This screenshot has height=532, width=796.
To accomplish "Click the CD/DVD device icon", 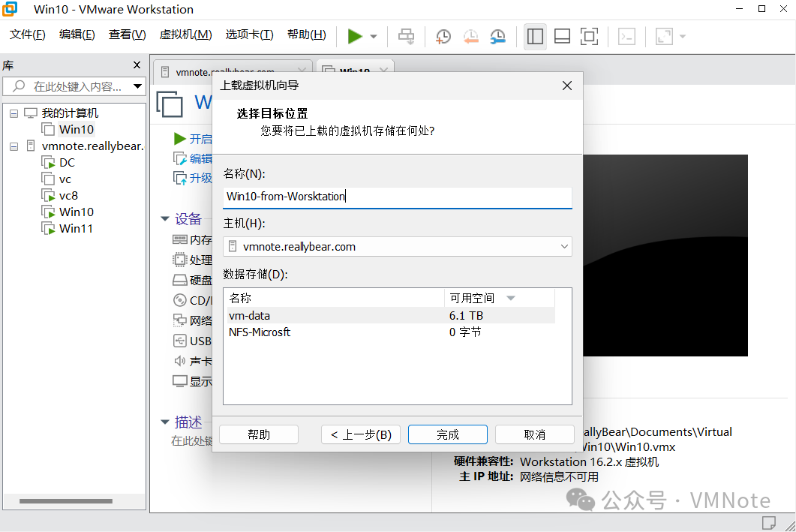I will (180, 300).
